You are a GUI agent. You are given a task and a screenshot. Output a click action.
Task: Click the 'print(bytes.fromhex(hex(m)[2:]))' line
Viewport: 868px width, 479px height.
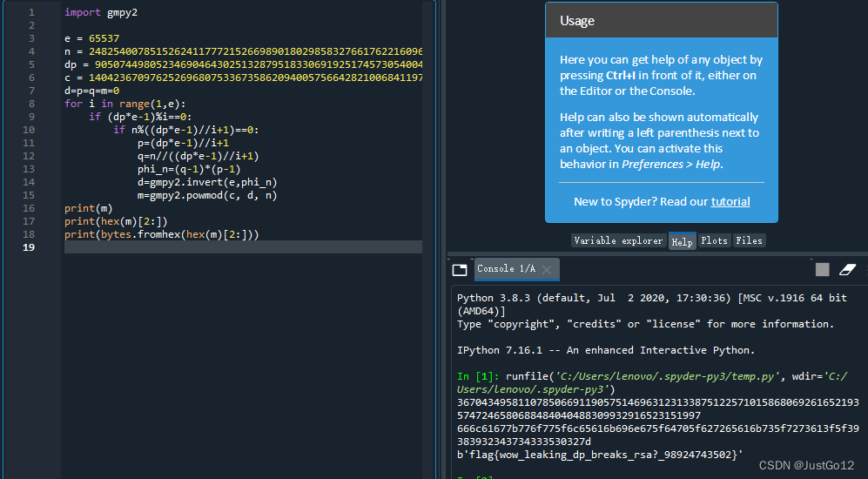[162, 234]
